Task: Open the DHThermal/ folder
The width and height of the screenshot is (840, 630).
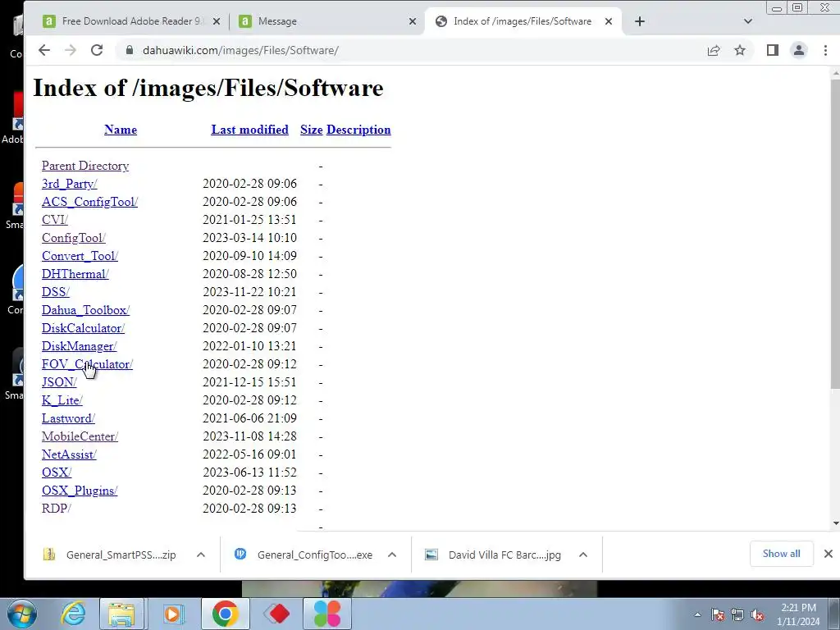Action: click(75, 274)
